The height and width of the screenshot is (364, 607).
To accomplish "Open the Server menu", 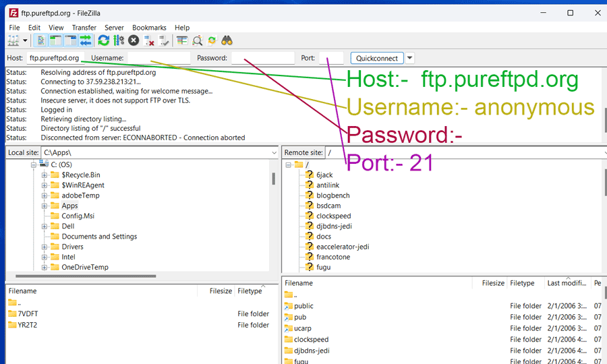I will (114, 28).
